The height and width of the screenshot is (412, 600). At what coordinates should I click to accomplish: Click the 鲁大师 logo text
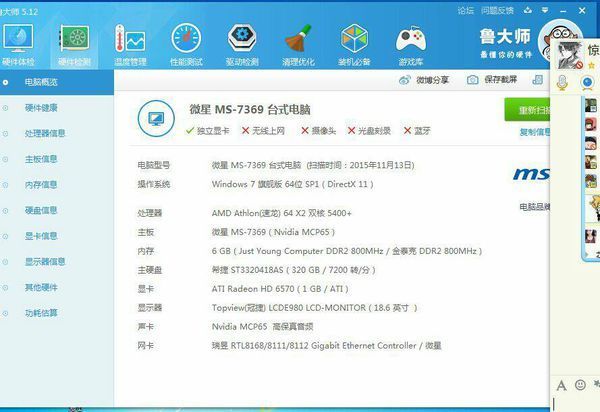pos(505,37)
